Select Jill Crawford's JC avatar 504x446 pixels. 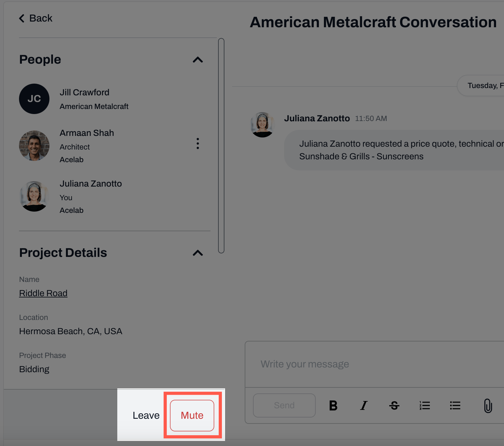[34, 99]
